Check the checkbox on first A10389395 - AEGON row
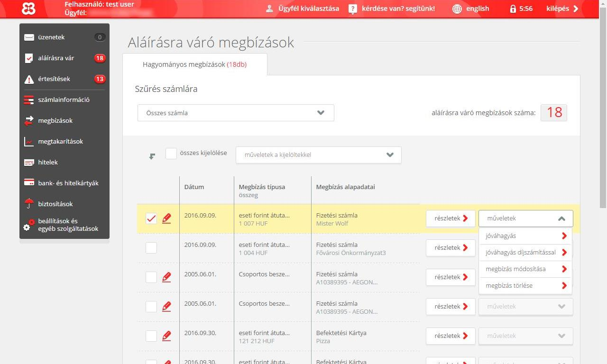Viewport: 607px width, 364px height. point(151,277)
